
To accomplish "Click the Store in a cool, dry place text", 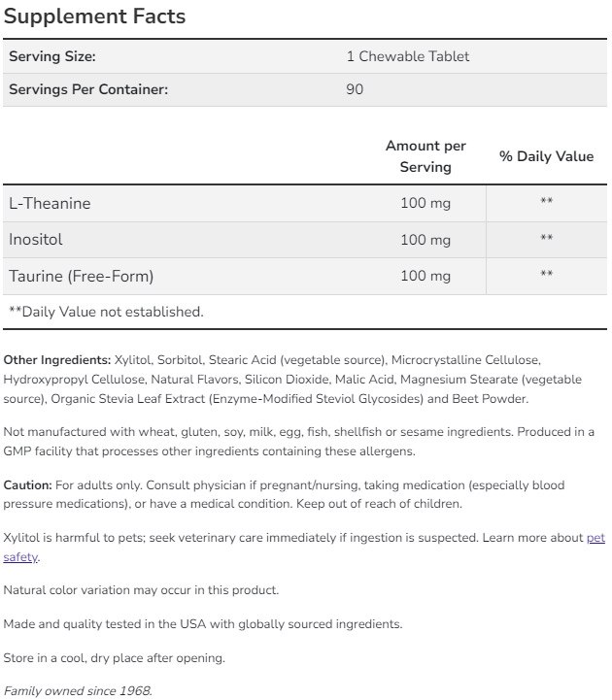I will 114,657.
